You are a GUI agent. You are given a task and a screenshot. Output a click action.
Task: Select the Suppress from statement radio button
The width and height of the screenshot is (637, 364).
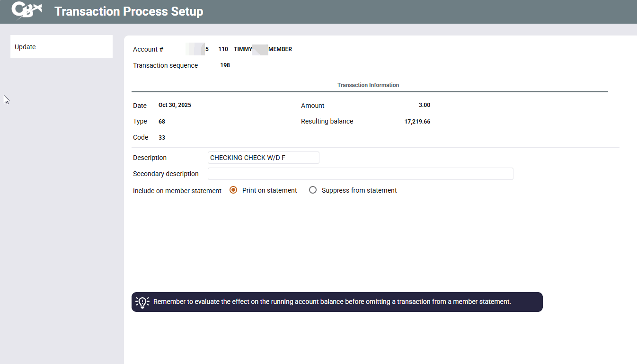(313, 190)
